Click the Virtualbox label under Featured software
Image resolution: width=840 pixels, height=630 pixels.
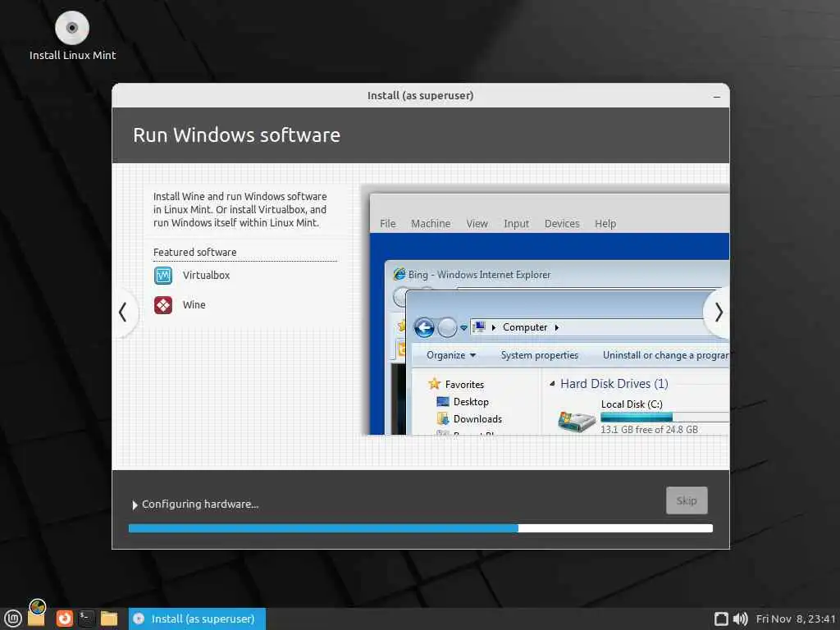(206, 276)
